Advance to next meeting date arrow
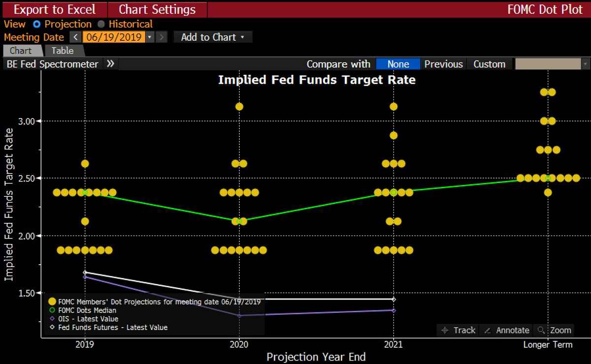The image size is (591, 364). [162, 37]
